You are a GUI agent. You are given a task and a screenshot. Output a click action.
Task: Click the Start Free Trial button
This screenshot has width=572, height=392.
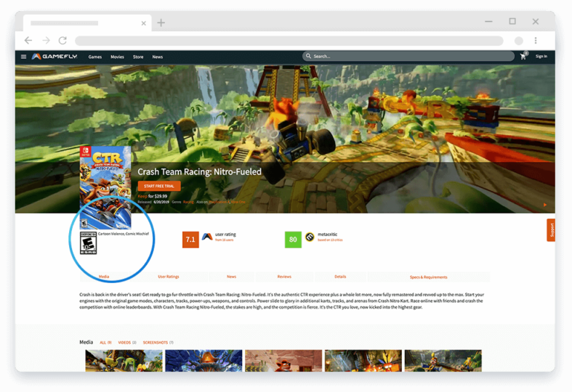(159, 186)
